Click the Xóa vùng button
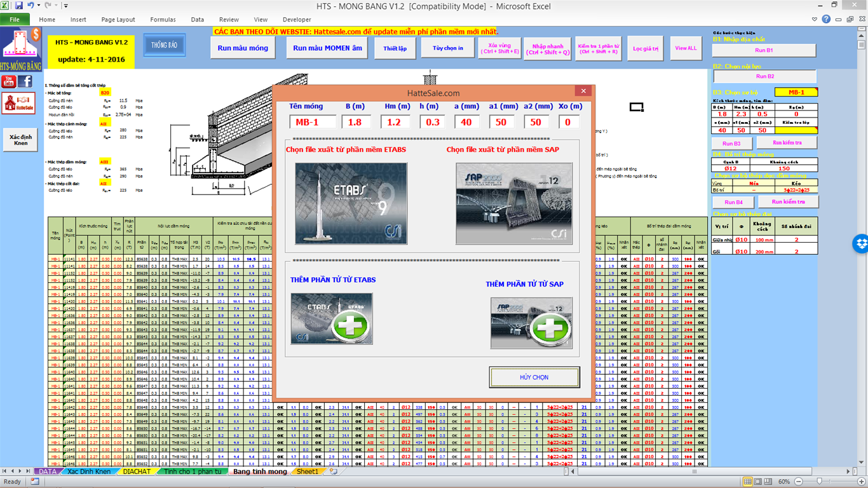 tap(499, 48)
